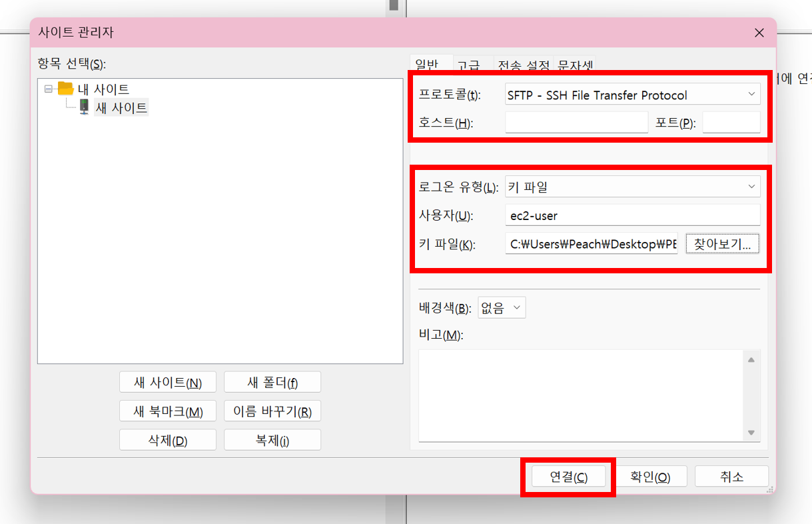Click the 새 북마크 button
812x524 pixels.
[168, 411]
